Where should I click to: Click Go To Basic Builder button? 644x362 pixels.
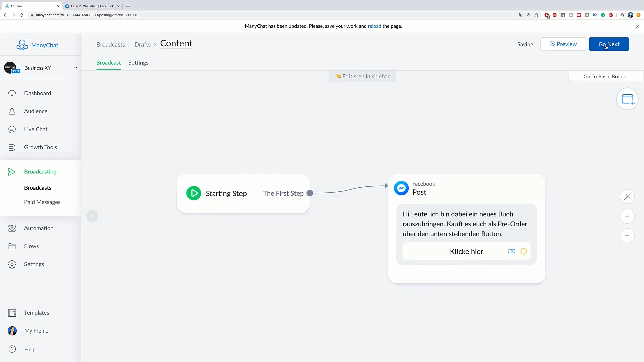click(606, 76)
